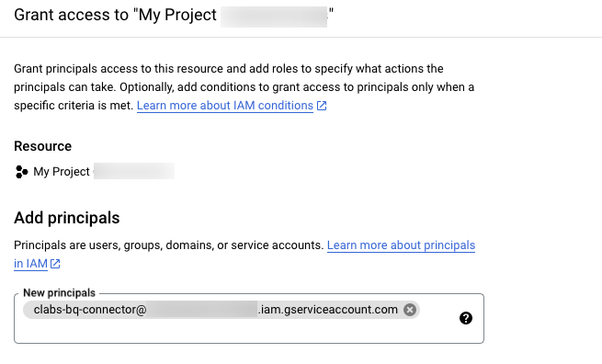
Task: Remove the clabs-bq-connector principal chip
Action: coord(410,310)
